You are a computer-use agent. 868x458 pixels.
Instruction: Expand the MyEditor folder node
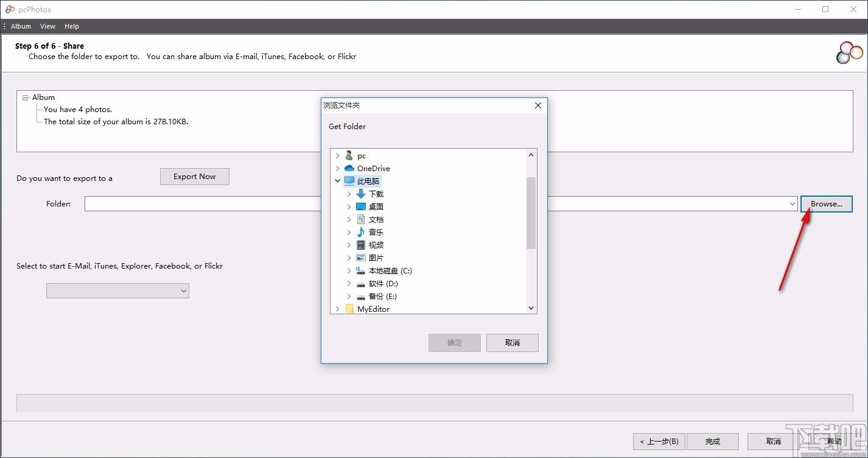[x=337, y=309]
